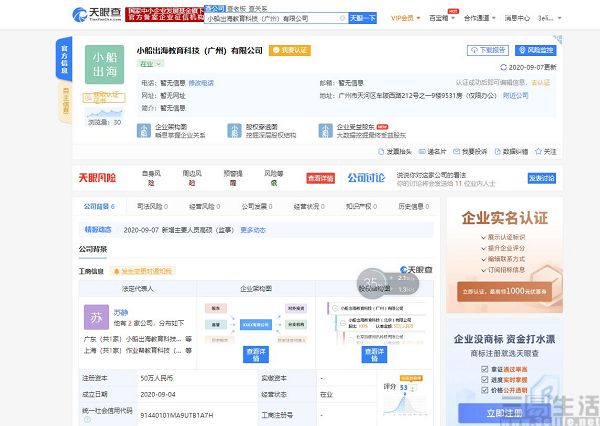
Task: Enable 风险监控 risk monitoring
Action: (x=536, y=50)
